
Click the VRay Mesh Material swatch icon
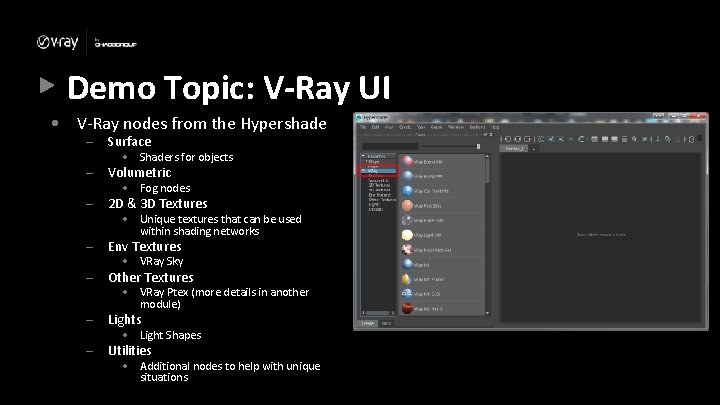click(407, 250)
